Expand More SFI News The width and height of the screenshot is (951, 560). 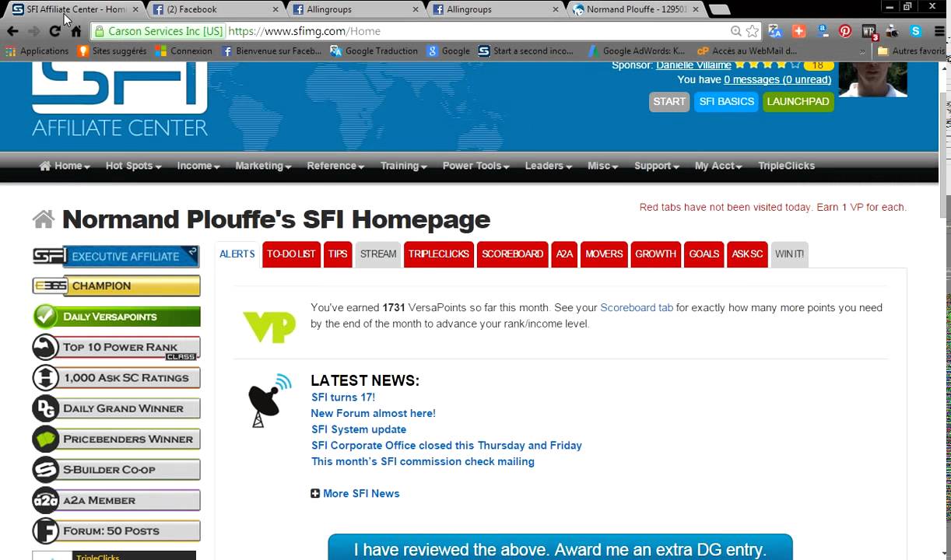355,493
